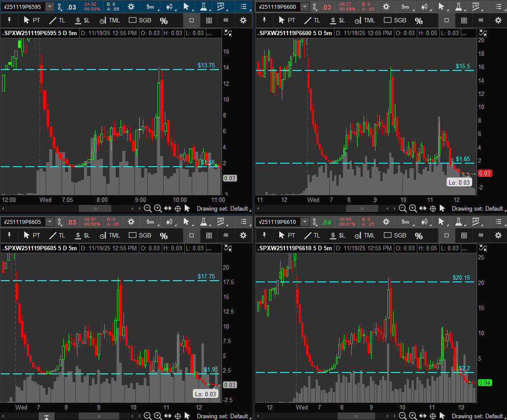Click the zoom in magnifier below P6600 chart
This screenshot has width=507, height=420.
click(x=413, y=208)
